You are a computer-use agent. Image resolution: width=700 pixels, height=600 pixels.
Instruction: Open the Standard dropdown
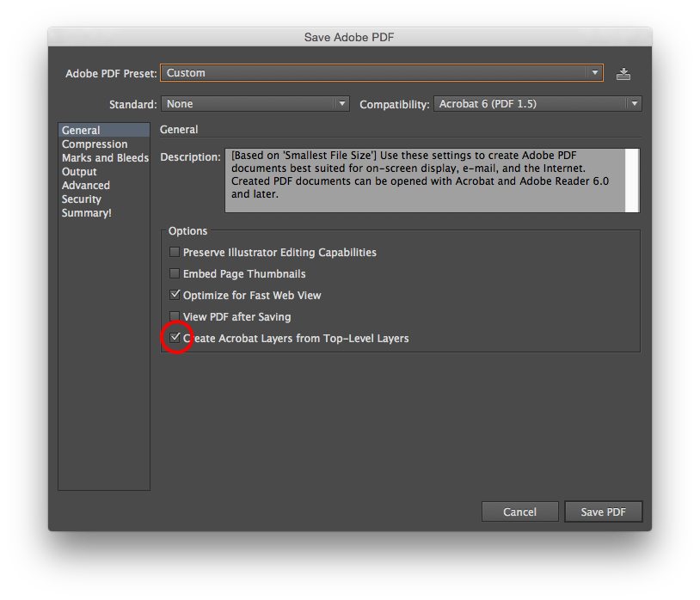[341, 103]
